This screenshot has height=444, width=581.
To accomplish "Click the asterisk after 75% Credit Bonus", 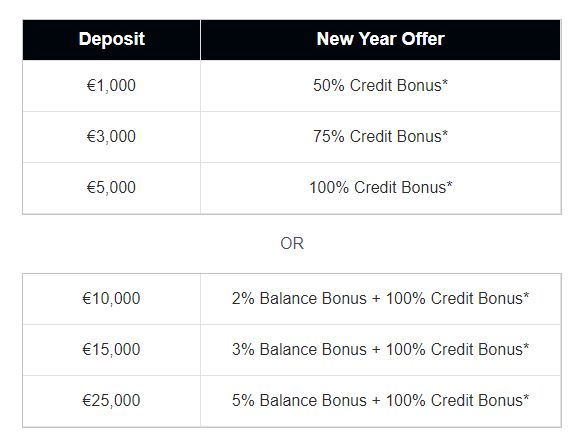I will click(x=445, y=133).
